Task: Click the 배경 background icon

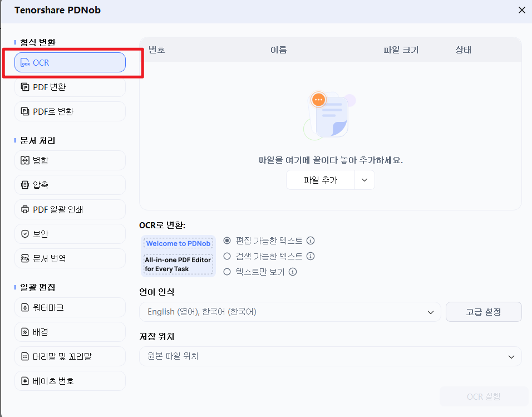Action: [25, 332]
